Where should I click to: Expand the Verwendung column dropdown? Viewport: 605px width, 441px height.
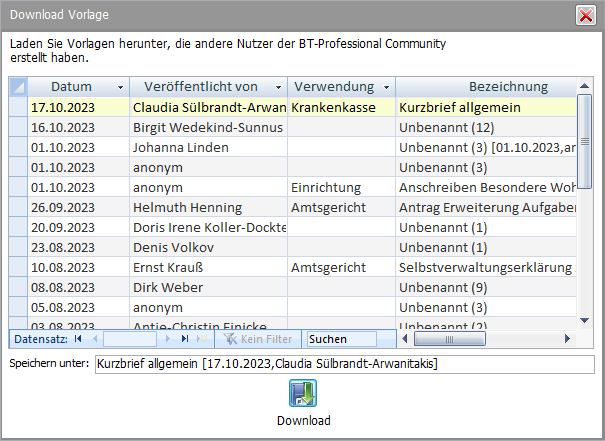click(x=385, y=87)
